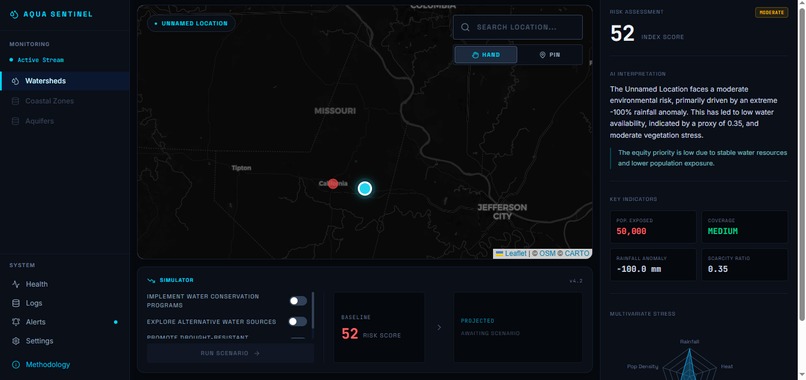Toggle Explore Alternative Water Sources switch

(x=298, y=321)
